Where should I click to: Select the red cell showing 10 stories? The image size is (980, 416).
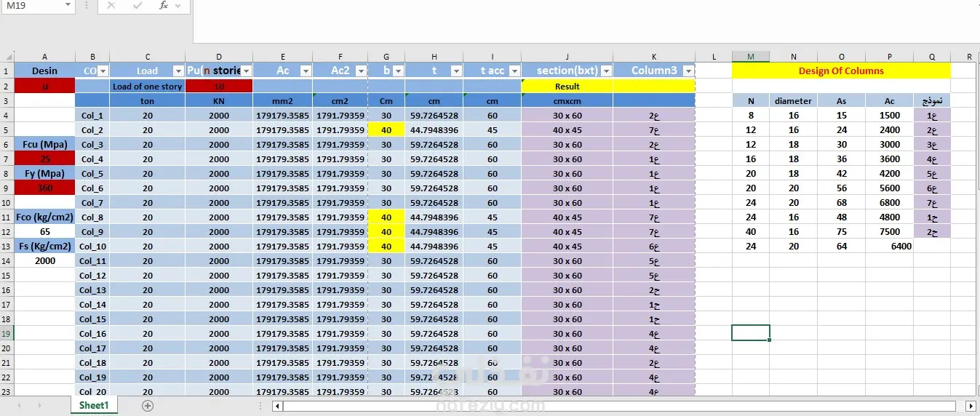click(219, 86)
